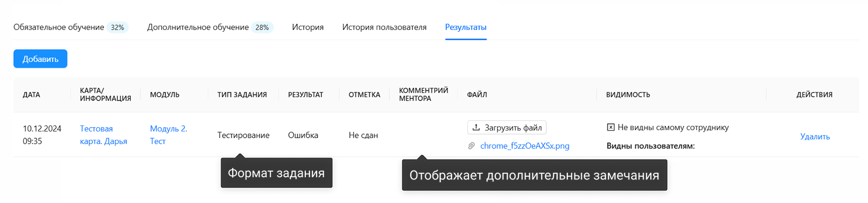868x203 pixels.
Task: Click the Загрузить файл button
Action: coord(507,127)
